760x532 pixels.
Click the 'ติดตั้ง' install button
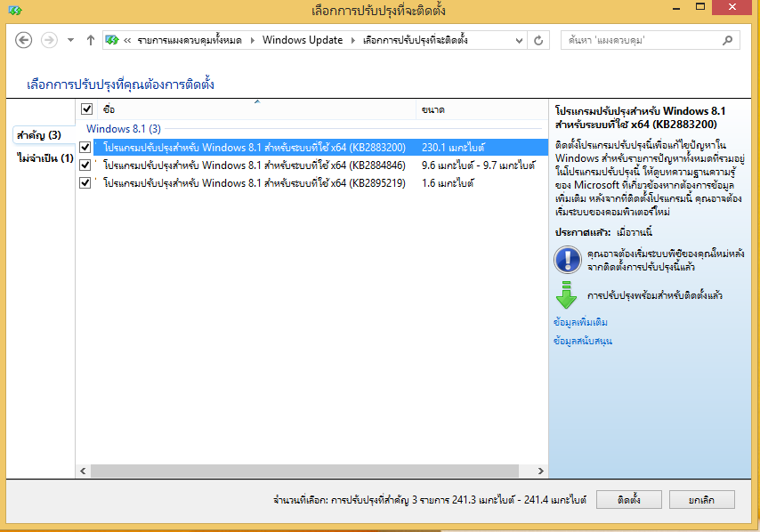(628, 500)
